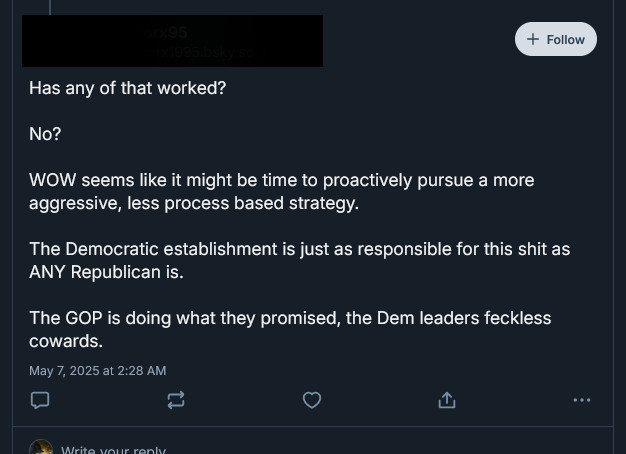Click the word 'cowards.' ending the post
The height and width of the screenshot is (454, 626).
coord(66,341)
